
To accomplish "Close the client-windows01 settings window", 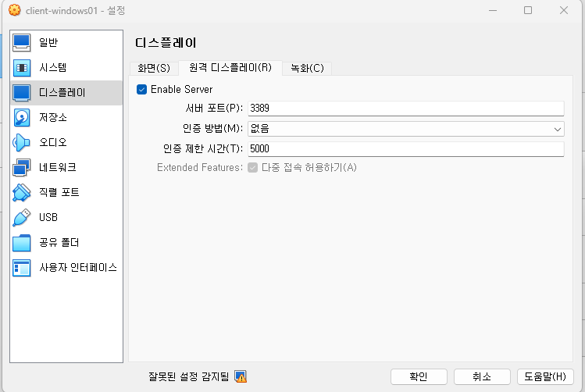I will tap(564, 10).
